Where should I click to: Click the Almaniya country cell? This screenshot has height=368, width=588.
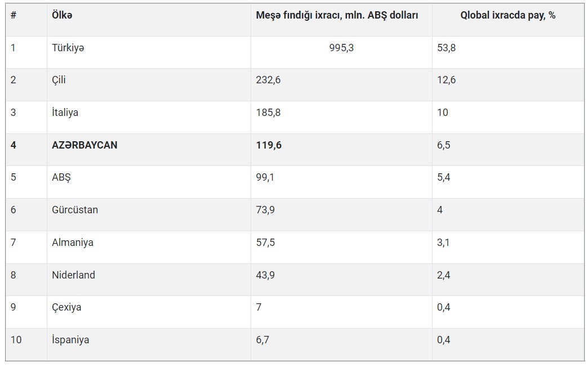point(73,243)
